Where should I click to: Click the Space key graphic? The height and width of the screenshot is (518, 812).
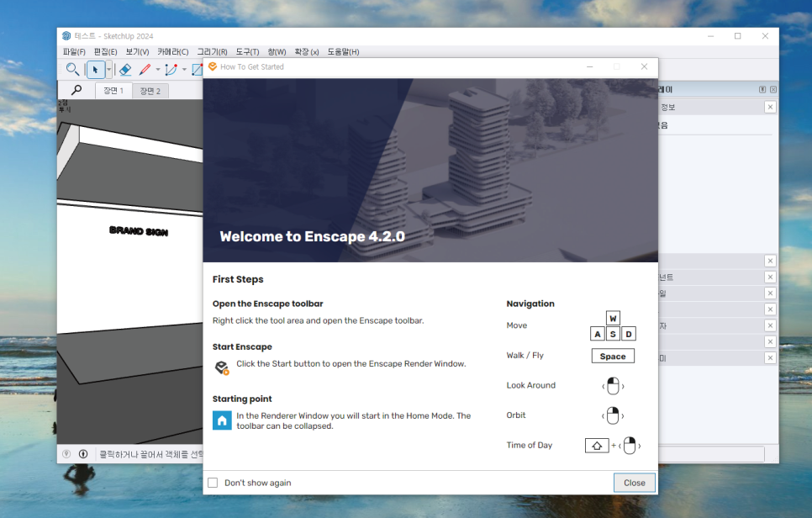tap(613, 357)
